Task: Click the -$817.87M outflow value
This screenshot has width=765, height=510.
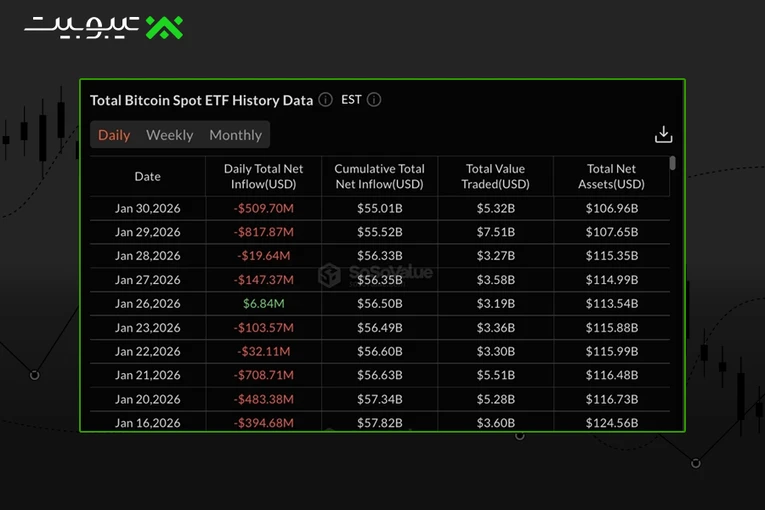Action: [x=263, y=232]
